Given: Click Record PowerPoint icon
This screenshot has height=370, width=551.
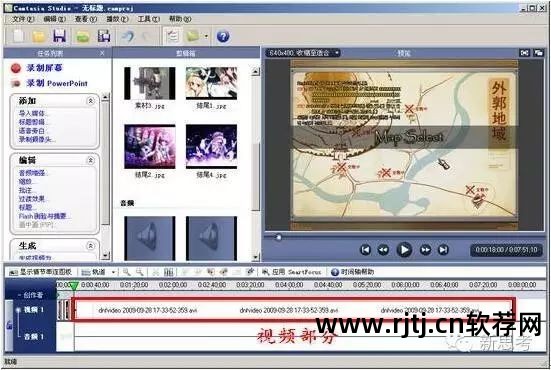Looking at the screenshot, I should click(x=16, y=84).
